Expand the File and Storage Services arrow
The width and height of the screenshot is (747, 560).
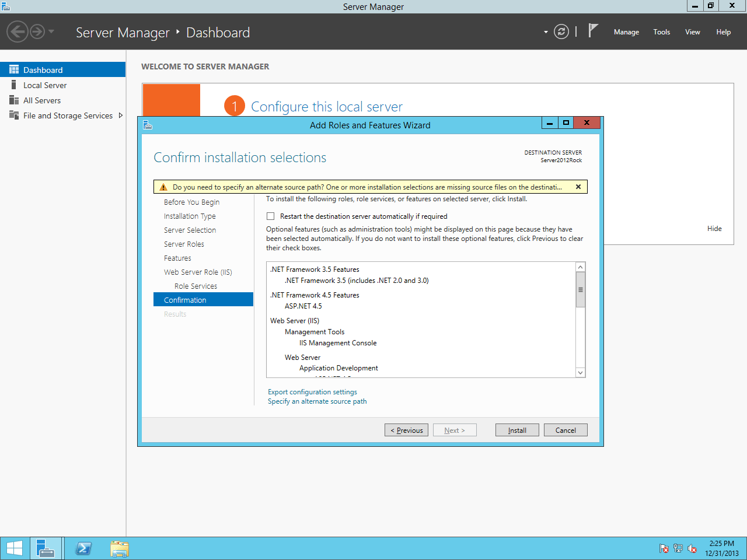tap(121, 116)
